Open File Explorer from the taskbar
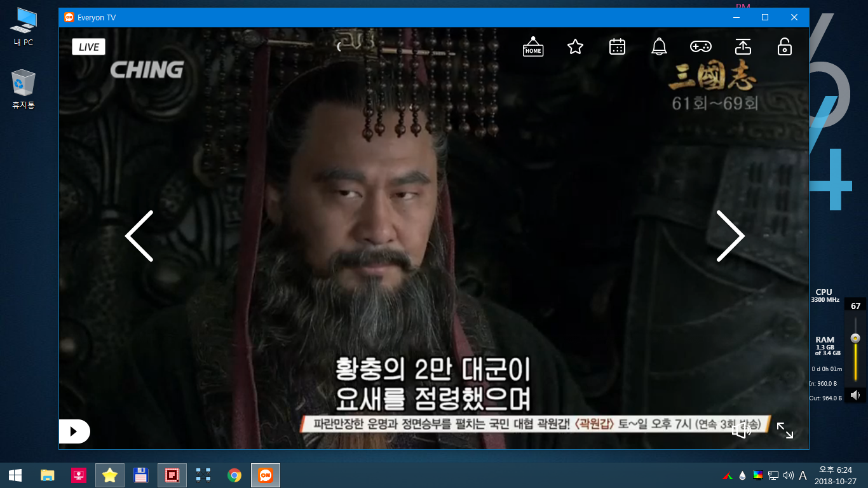868x488 pixels. tap(47, 475)
